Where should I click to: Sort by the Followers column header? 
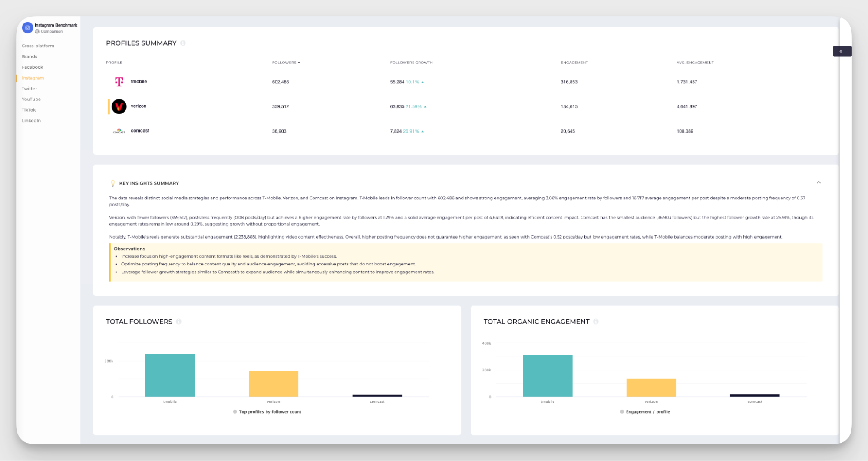286,63
